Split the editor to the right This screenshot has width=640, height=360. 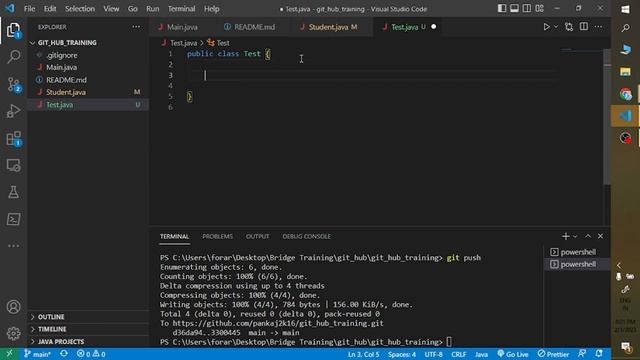click(584, 27)
